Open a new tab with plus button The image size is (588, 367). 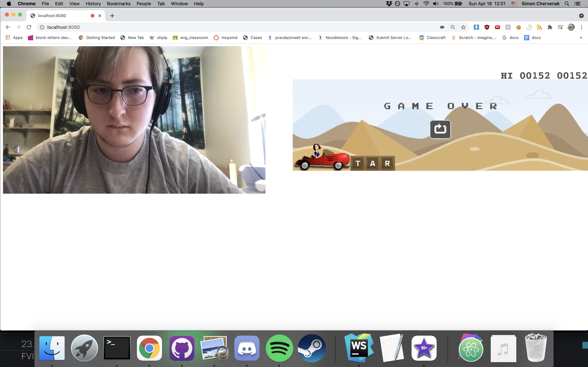(112, 16)
